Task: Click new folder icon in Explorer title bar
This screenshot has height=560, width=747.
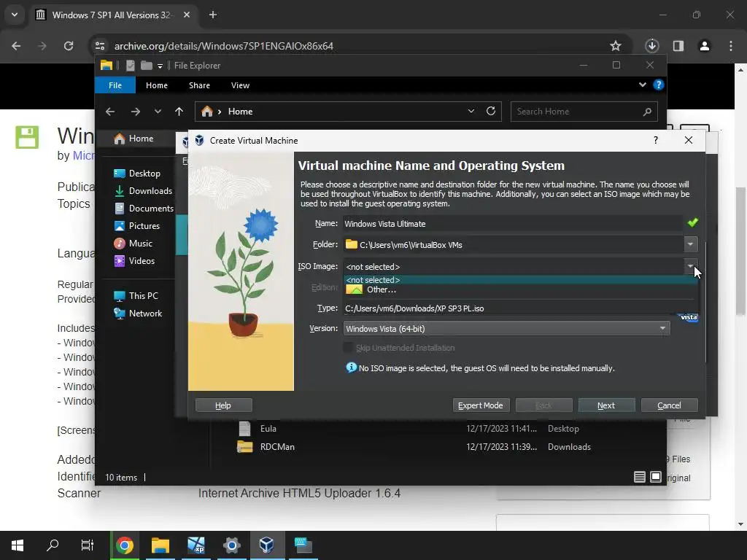Action: click(x=147, y=65)
